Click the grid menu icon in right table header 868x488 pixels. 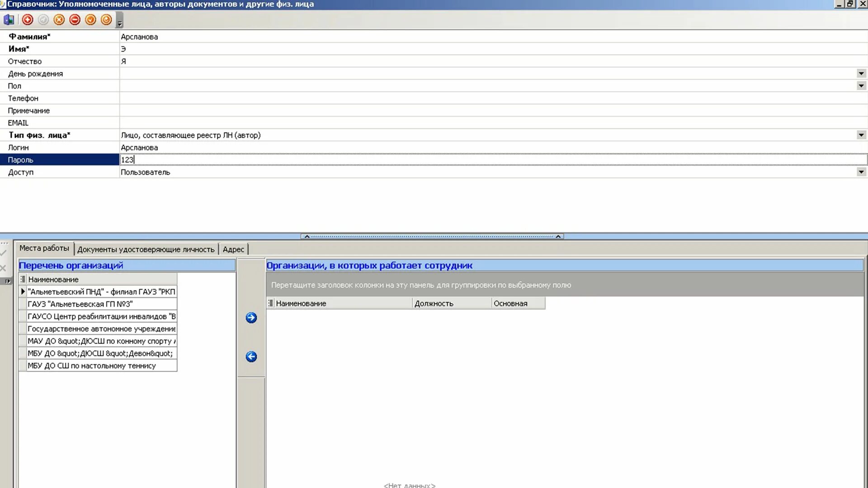pos(270,303)
